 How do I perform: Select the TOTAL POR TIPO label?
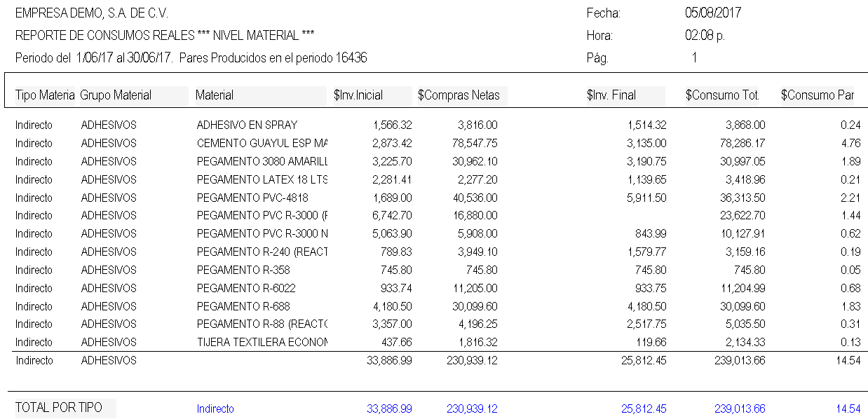[x=59, y=408]
